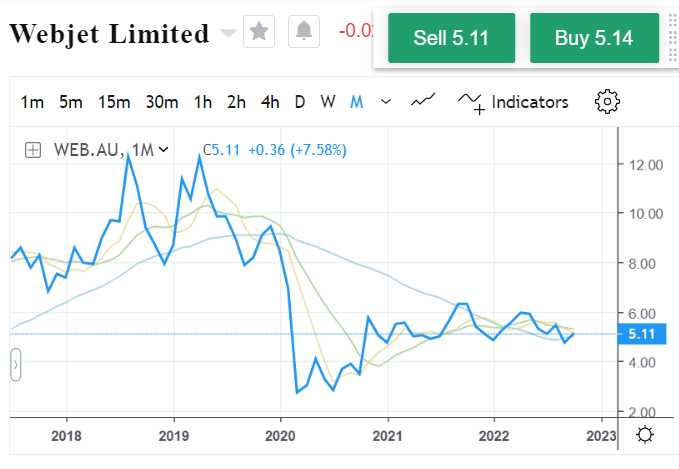This screenshot has height=469, width=679.
Task: Open the Indicators menu
Action: pos(513,103)
